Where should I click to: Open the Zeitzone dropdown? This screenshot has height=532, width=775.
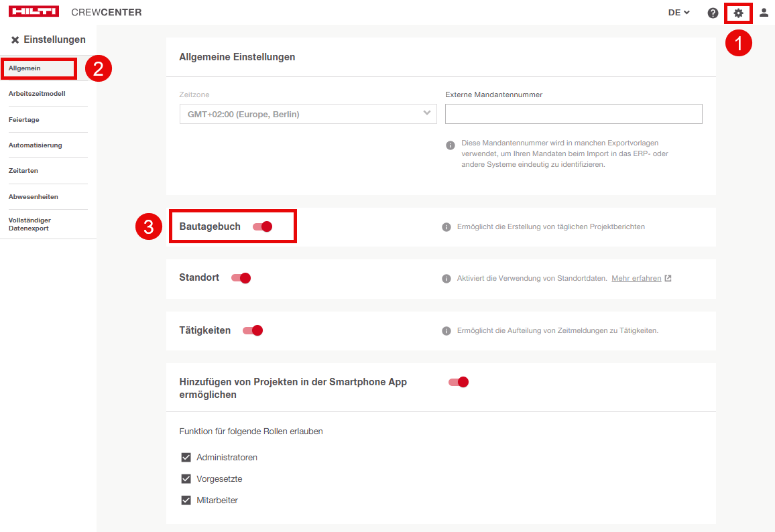(x=308, y=114)
